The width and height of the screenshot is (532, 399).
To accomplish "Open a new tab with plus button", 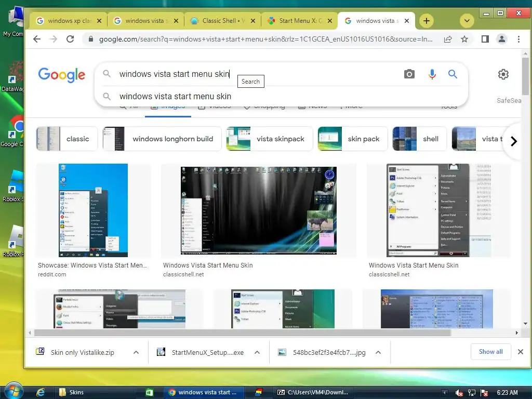I will pos(427,21).
